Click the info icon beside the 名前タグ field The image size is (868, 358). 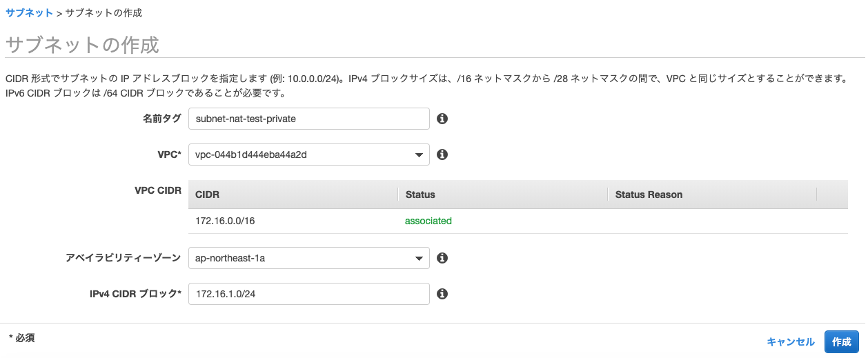443,119
